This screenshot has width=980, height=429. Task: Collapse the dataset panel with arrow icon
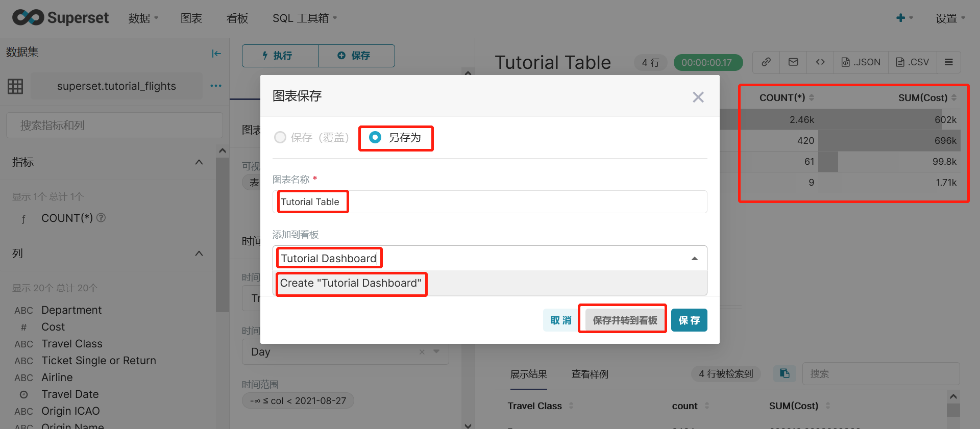pyautogui.click(x=216, y=53)
